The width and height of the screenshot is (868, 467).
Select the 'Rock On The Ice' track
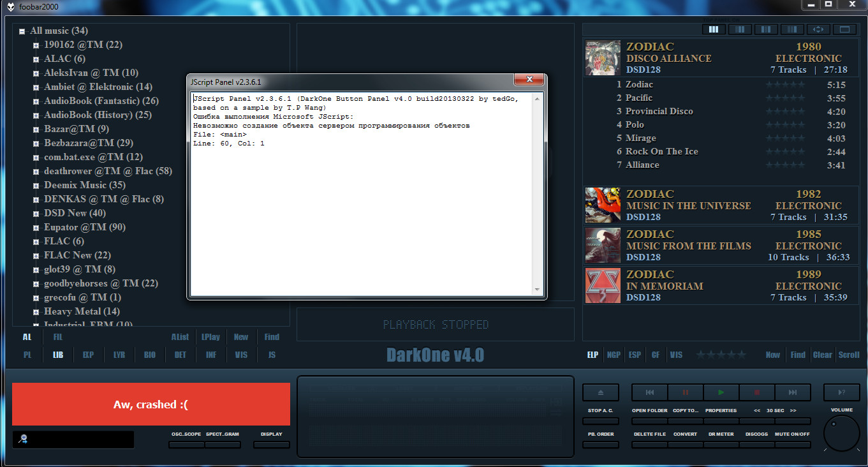(x=661, y=151)
